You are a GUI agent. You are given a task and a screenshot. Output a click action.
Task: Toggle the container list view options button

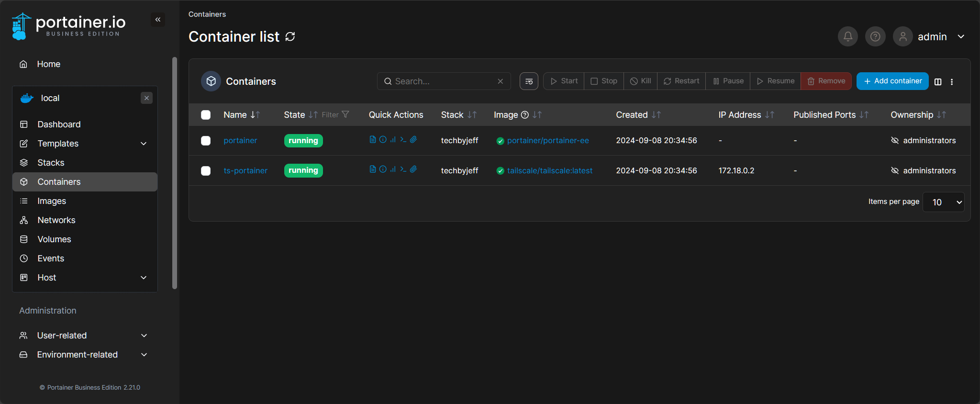click(529, 81)
